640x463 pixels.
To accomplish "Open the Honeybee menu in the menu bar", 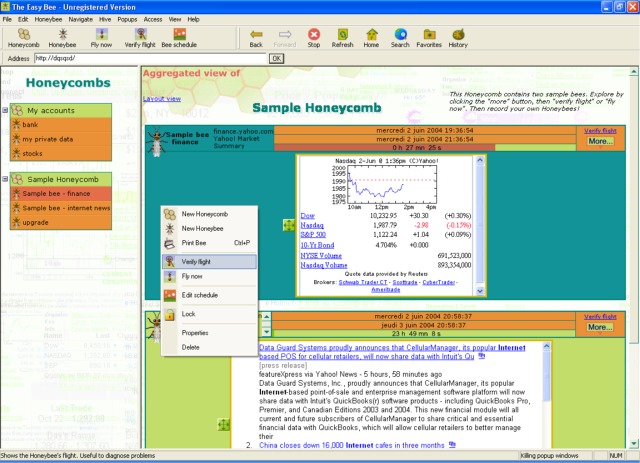I will [x=48, y=19].
